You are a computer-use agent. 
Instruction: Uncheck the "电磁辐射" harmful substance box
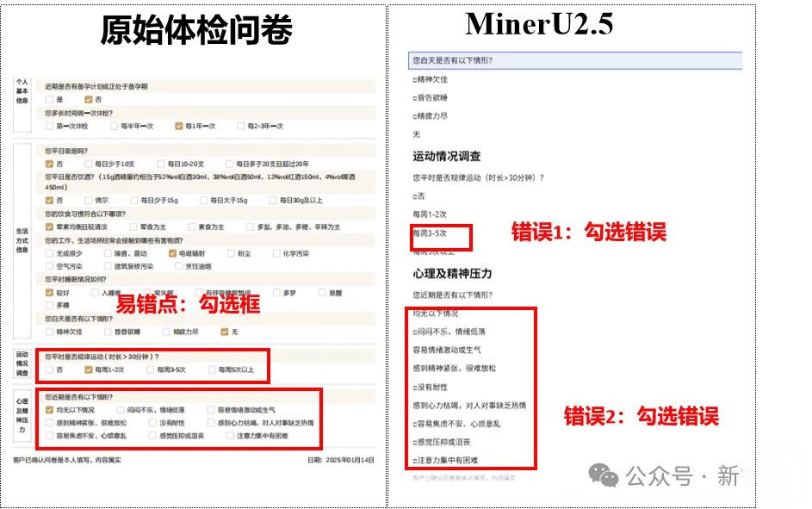click(x=171, y=253)
